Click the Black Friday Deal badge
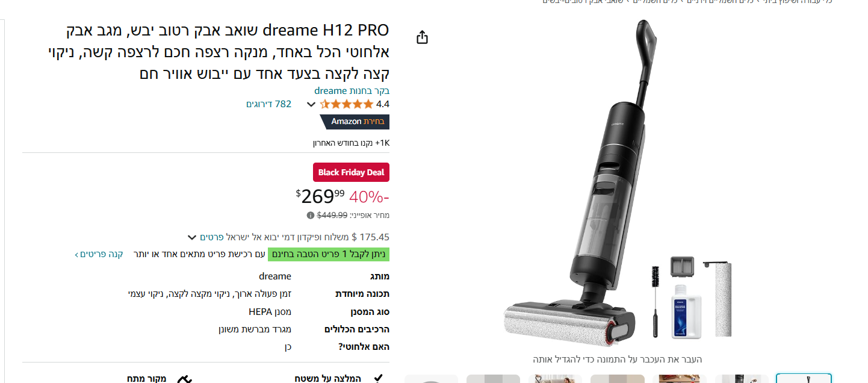 coord(351,172)
